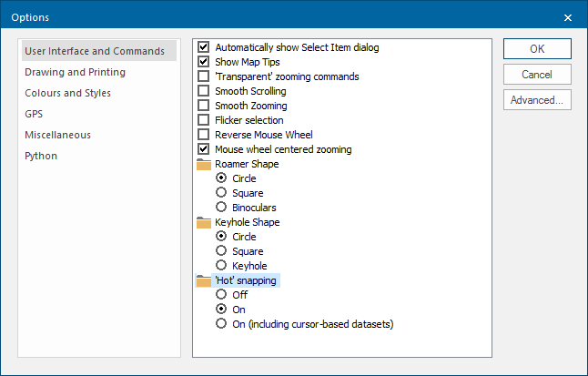The width and height of the screenshot is (588, 376).
Task: Click the 'Hot' snapping folder icon
Action: (x=204, y=280)
